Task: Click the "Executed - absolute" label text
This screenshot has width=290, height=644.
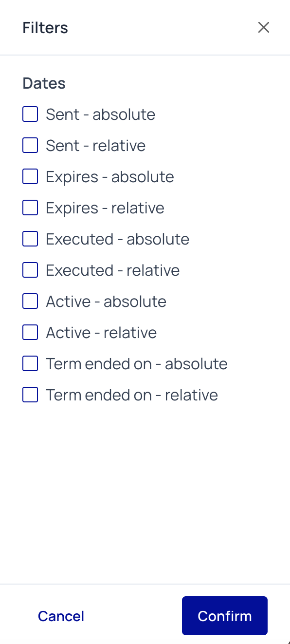Action: point(118,239)
